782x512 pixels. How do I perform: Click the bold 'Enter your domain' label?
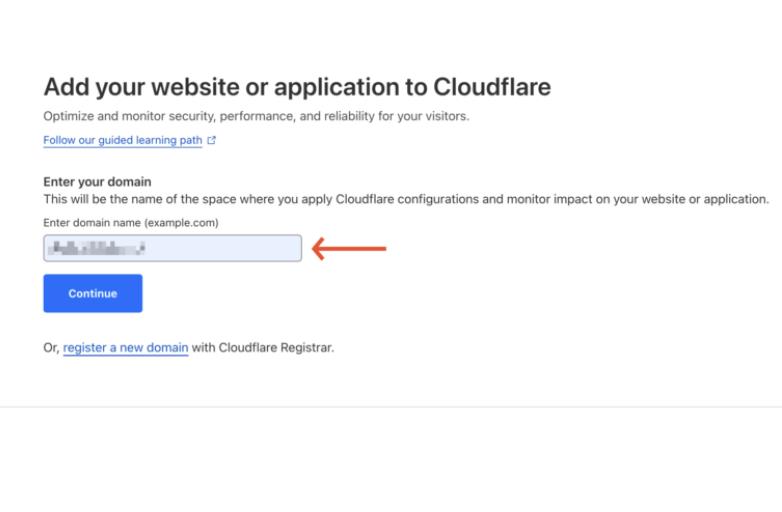[97, 182]
